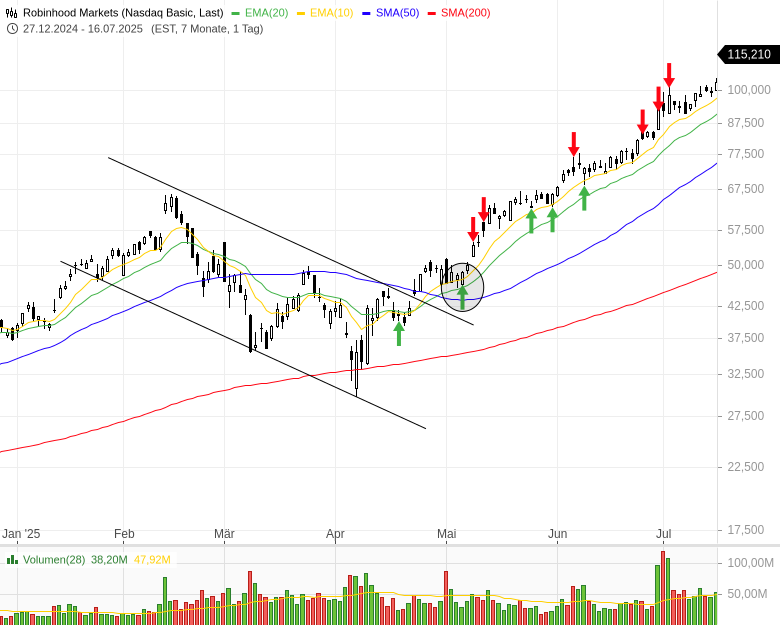
Task: Click the candlestick chart icon beside Robinhood Markets
Action: click(12, 12)
